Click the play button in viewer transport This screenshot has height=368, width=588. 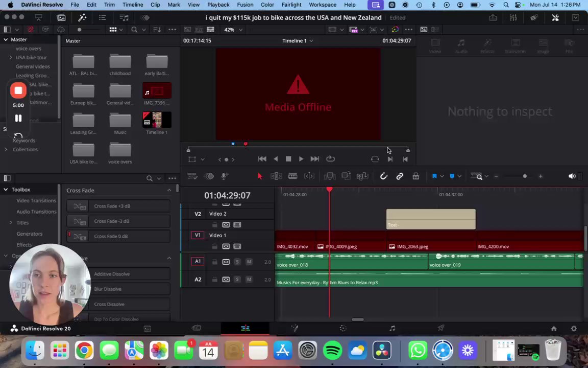(301, 159)
